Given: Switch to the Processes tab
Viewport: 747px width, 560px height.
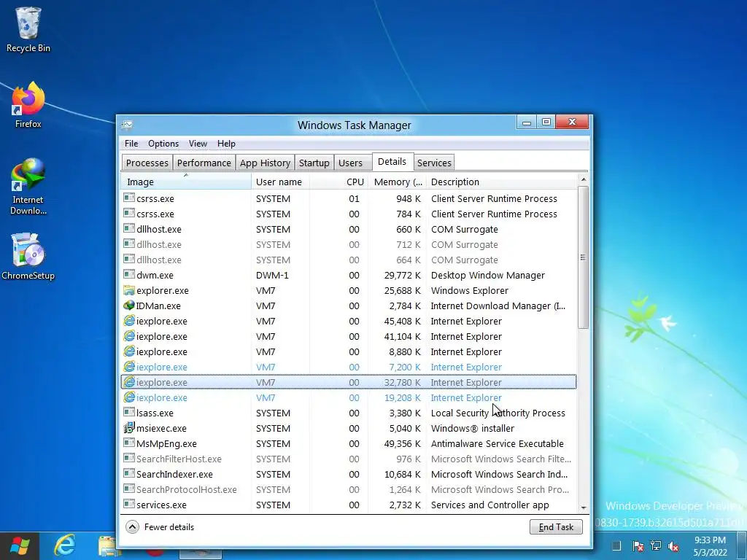Looking at the screenshot, I should tap(147, 163).
